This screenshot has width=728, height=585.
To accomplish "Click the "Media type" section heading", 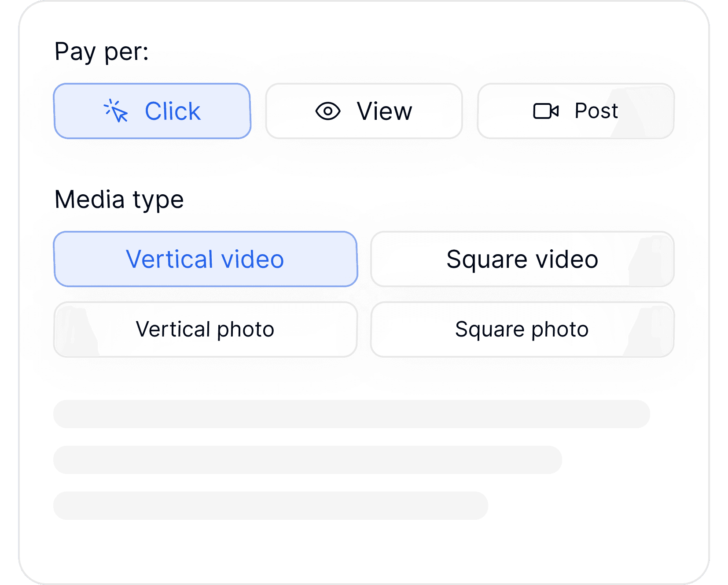I will click(x=119, y=200).
